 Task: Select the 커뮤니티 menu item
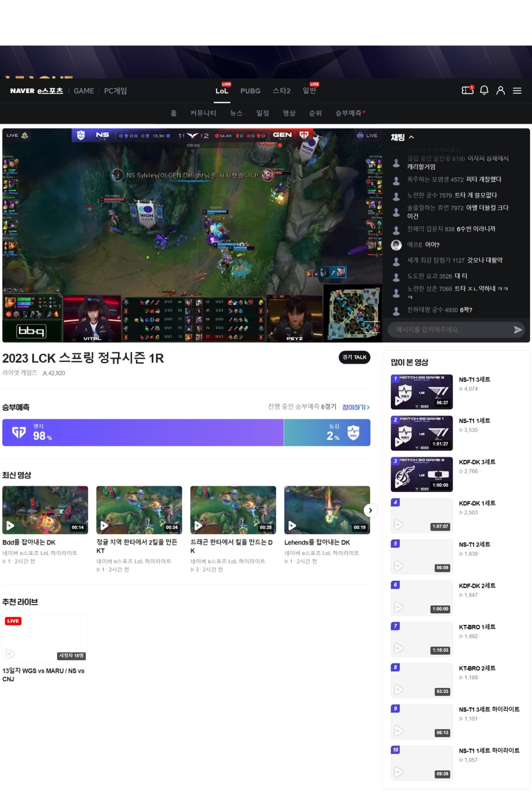[203, 113]
